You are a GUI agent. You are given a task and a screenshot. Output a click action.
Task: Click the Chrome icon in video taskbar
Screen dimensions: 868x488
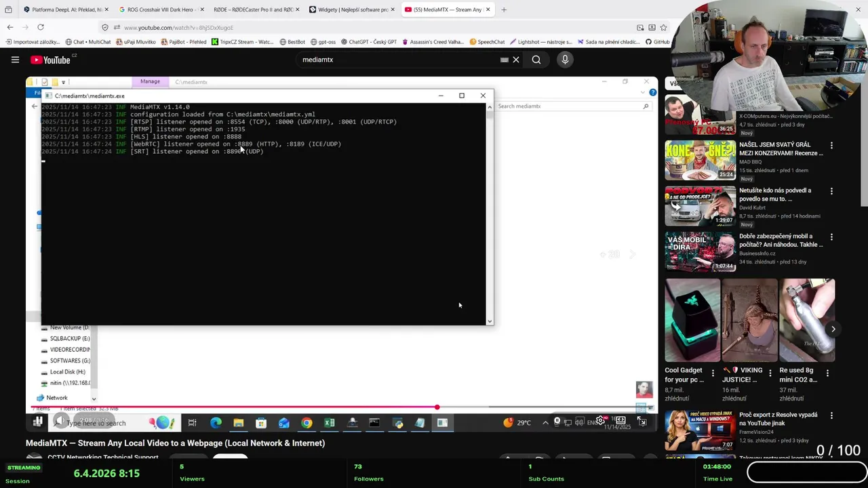(307, 423)
